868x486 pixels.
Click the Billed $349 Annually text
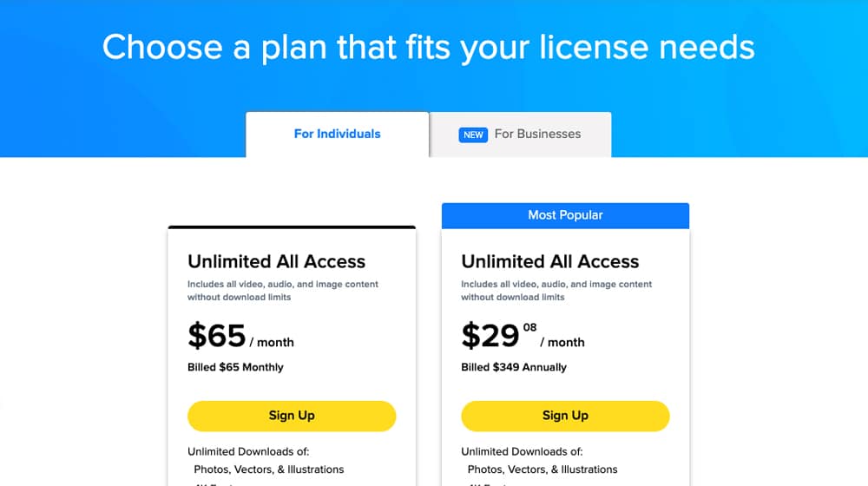pyautogui.click(x=514, y=367)
